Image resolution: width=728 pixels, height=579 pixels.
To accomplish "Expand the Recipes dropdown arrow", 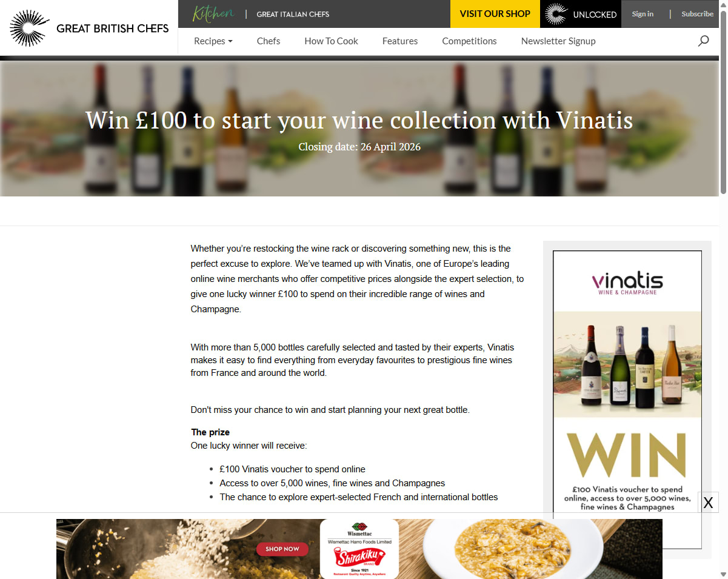I will tap(230, 42).
